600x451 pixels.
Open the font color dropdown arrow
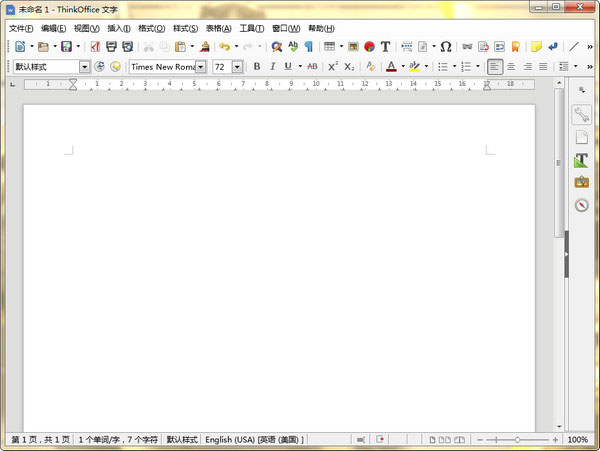point(403,67)
